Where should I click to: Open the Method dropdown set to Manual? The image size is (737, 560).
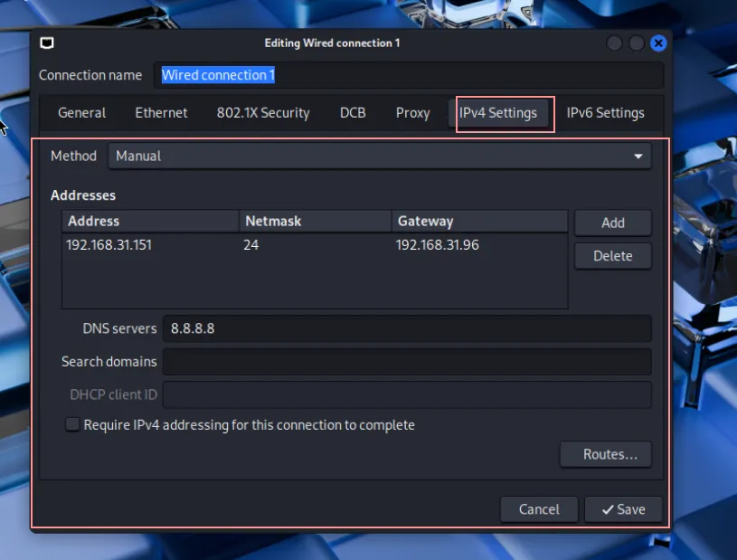(379, 156)
